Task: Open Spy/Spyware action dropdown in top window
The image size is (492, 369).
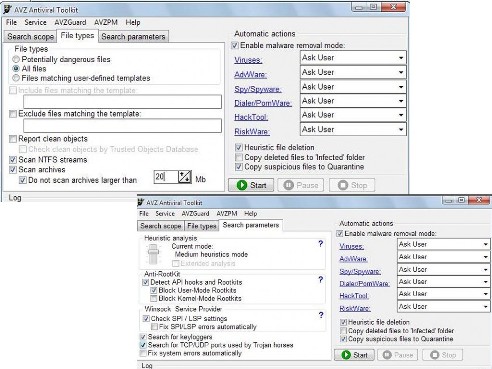Action: (x=353, y=87)
